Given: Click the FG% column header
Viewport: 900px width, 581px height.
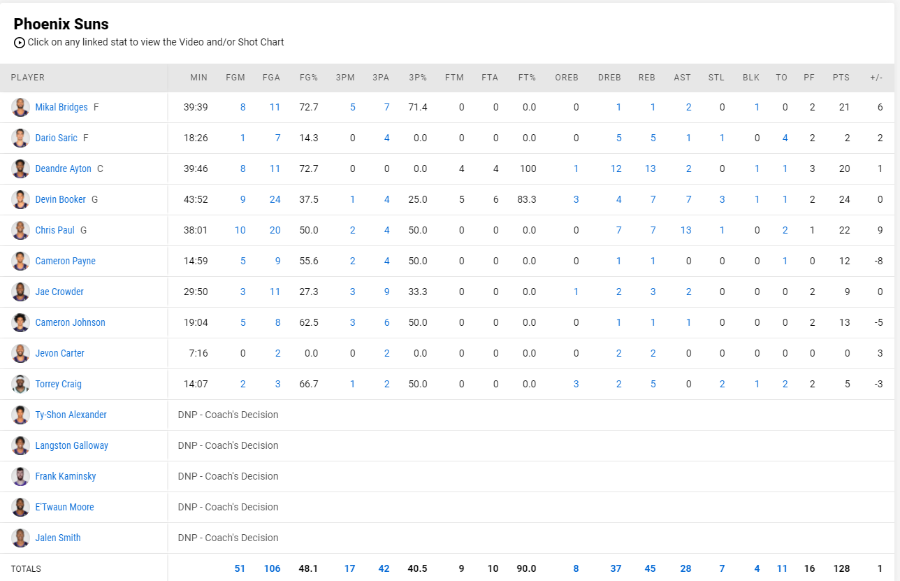Looking at the screenshot, I should pos(308,78).
